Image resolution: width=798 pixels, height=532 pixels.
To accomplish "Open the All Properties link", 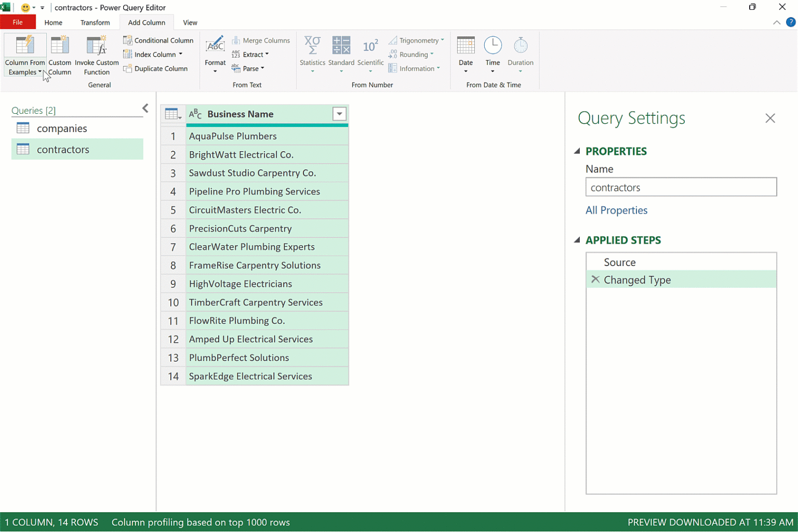I will [x=616, y=210].
